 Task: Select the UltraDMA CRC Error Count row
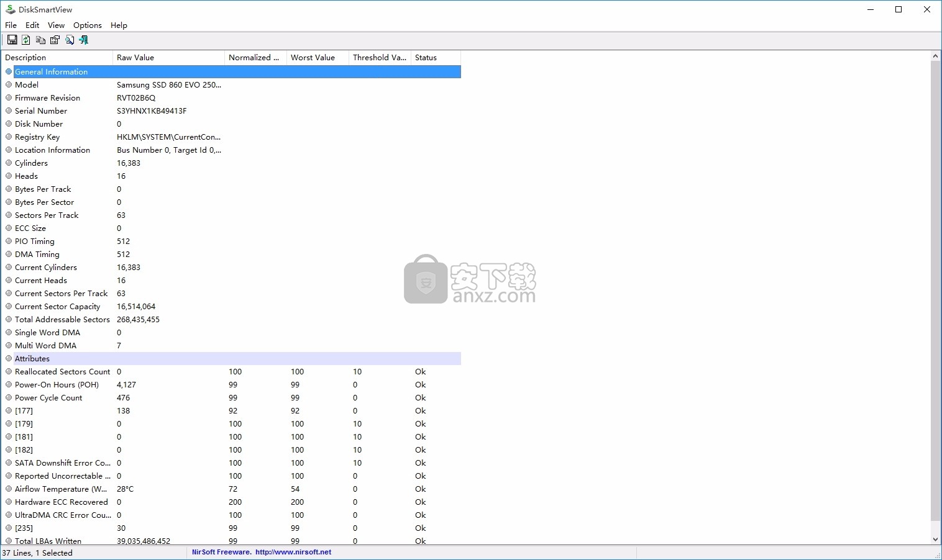[231, 515]
